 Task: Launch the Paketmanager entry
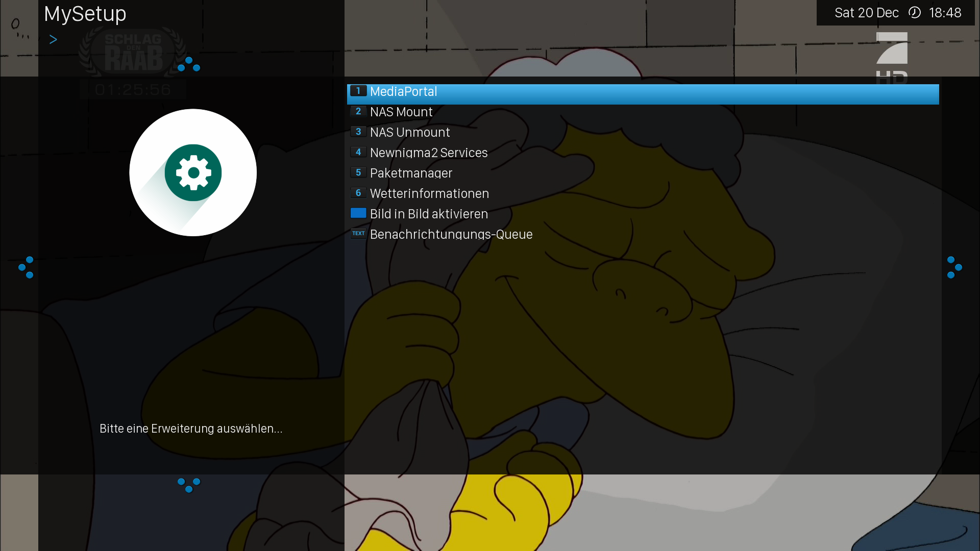tap(410, 173)
